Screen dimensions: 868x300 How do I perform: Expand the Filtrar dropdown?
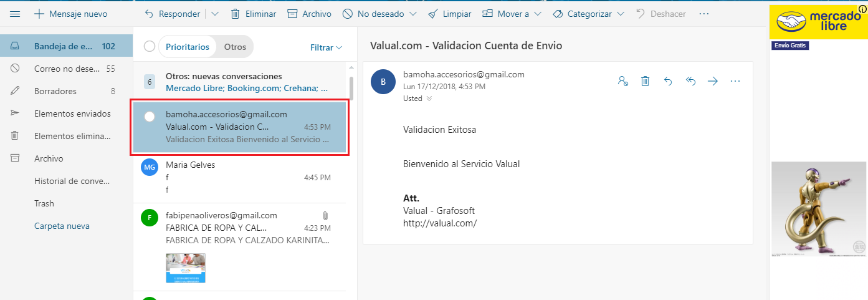click(x=326, y=47)
